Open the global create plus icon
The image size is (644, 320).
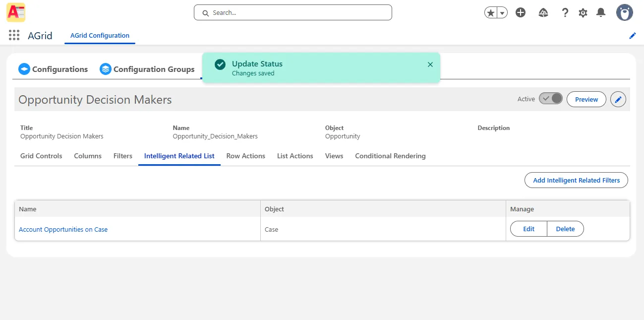coord(521,13)
